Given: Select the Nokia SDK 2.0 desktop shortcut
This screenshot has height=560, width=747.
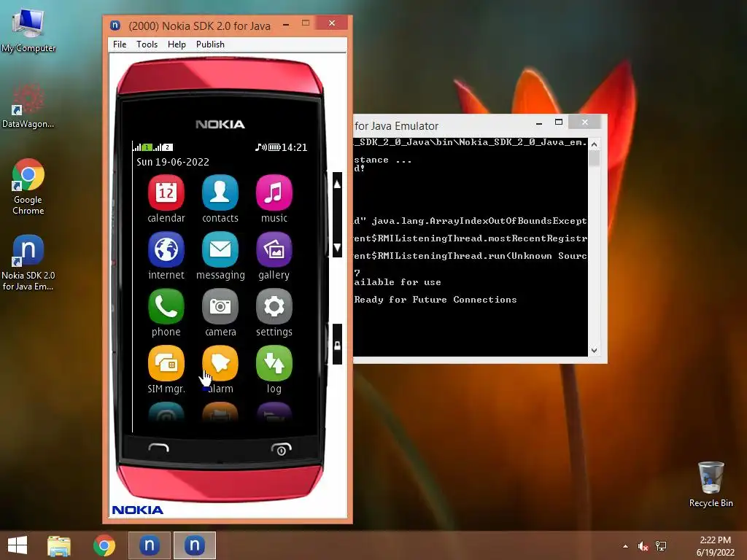Looking at the screenshot, I should (28, 262).
